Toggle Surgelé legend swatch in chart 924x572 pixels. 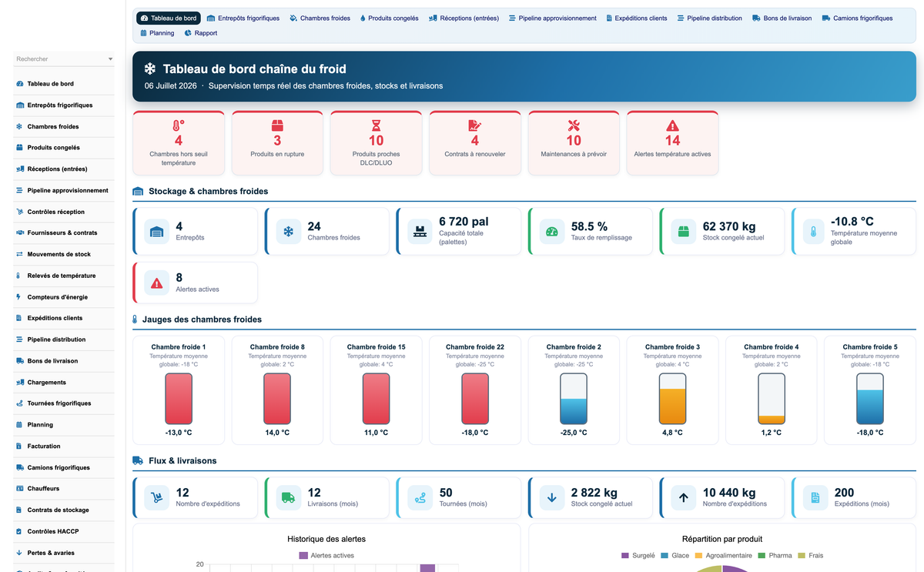tap(625, 555)
